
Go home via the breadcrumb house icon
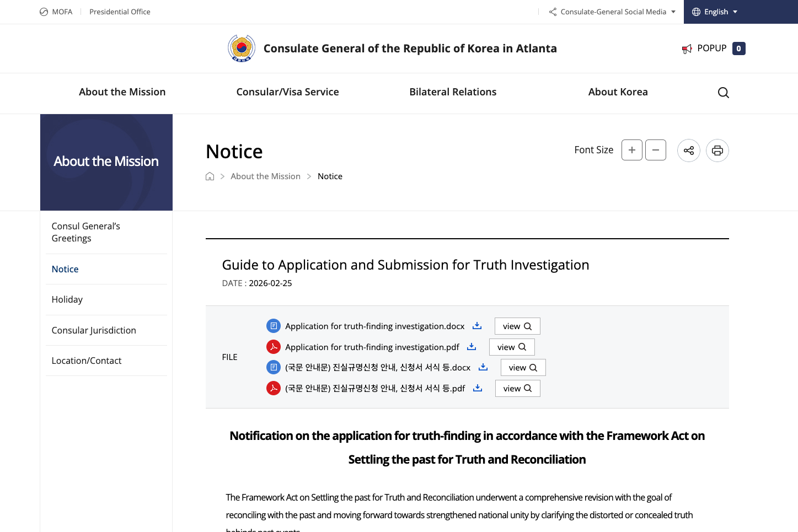pyautogui.click(x=210, y=176)
